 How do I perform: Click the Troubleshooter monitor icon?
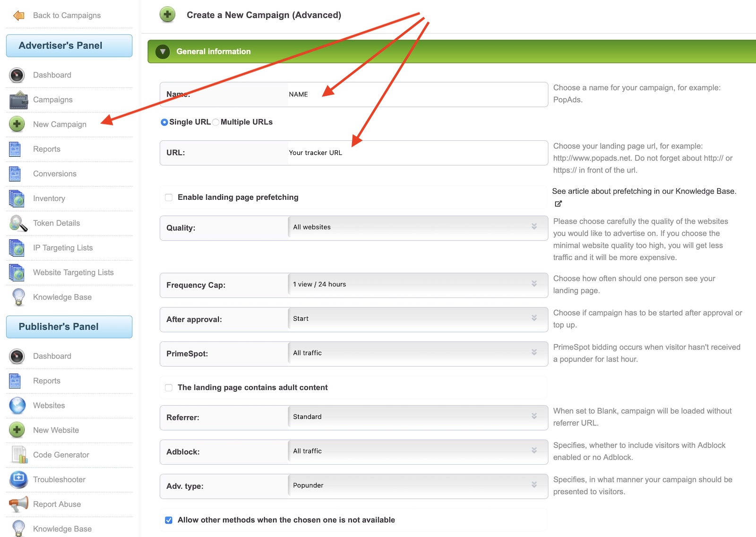click(x=18, y=479)
